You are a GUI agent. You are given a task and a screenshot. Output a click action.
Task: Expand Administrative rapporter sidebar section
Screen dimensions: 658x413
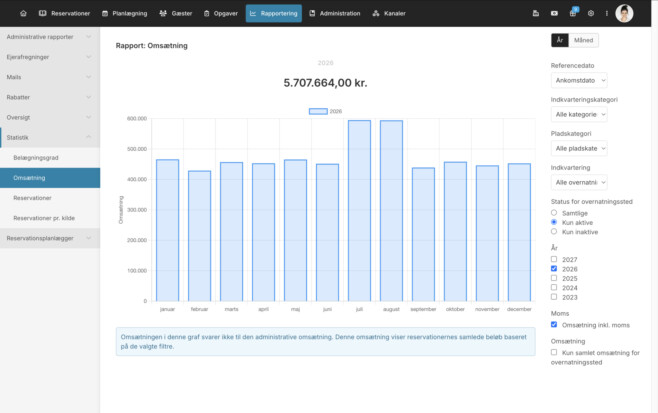[50, 37]
